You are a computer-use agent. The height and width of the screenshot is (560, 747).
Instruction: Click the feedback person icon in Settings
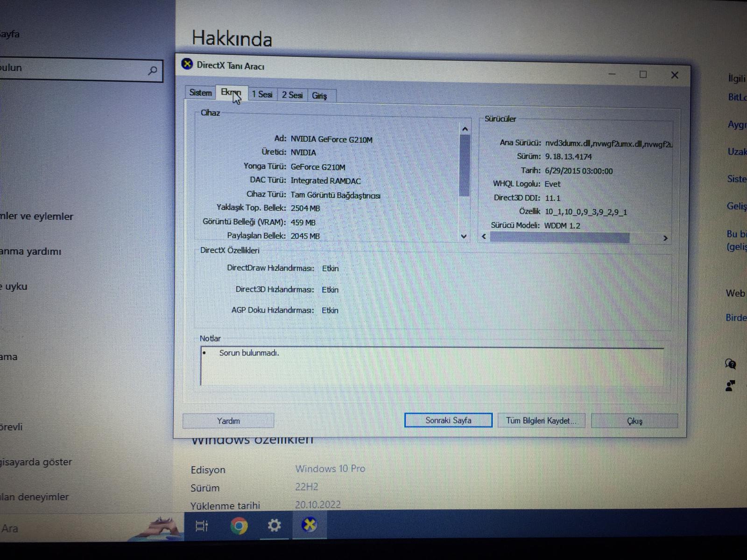click(x=731, y=385)
